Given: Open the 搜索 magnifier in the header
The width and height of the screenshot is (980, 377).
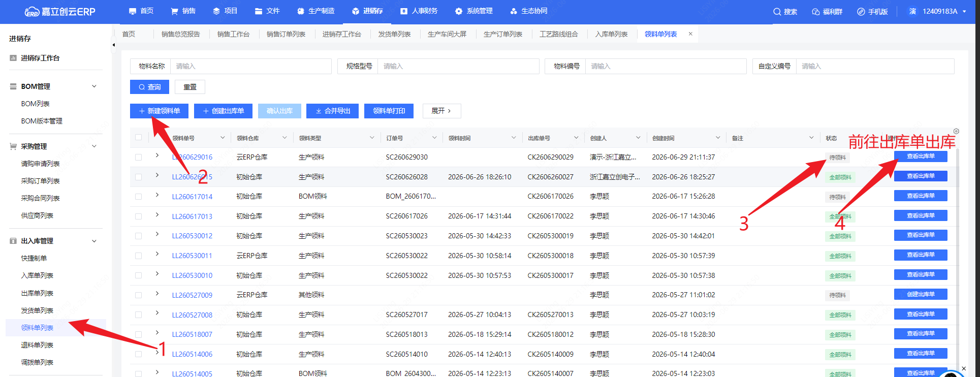Looking at the screenshot, I should point(785,11).
